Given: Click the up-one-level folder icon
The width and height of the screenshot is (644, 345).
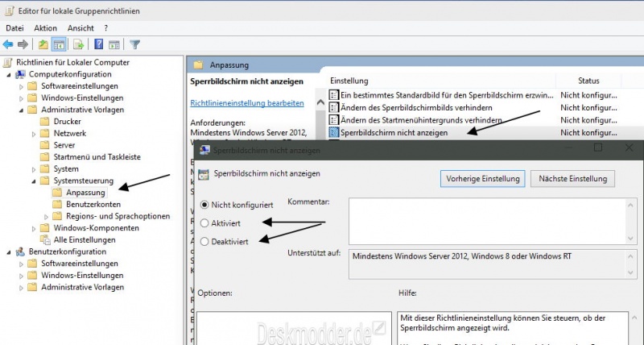Looking at the screenshot, I should point(43,44).
